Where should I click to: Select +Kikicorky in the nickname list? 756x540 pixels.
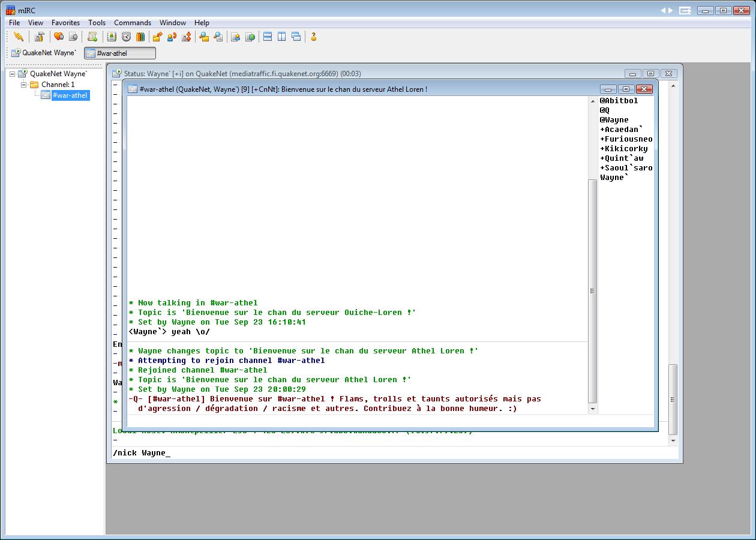tap(623, 149)
